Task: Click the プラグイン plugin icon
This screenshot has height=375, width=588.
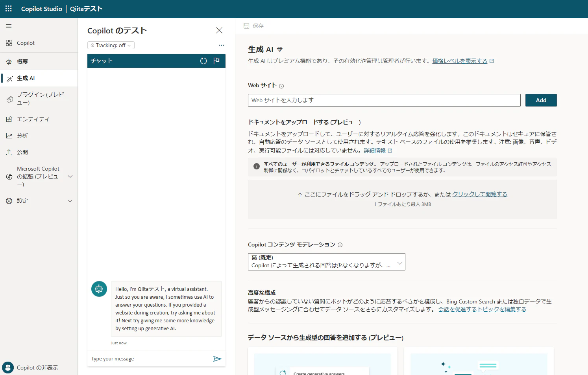Action: pos(10,99)
